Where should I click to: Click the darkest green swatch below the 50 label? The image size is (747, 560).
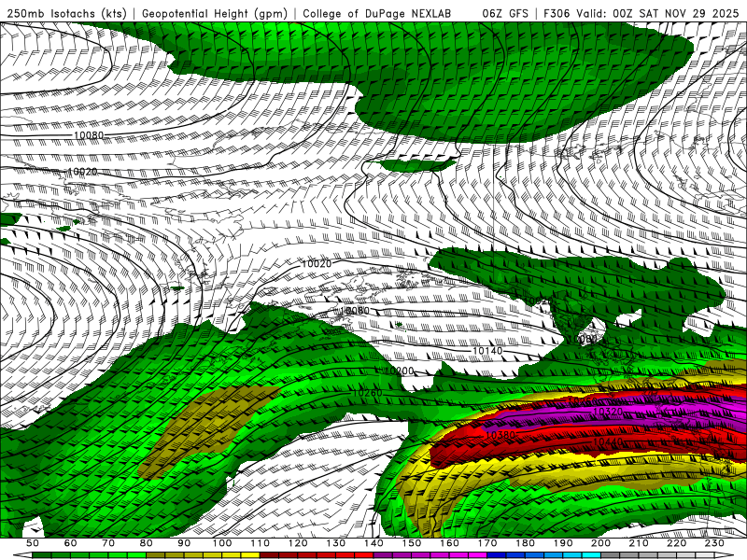(42, 555)
